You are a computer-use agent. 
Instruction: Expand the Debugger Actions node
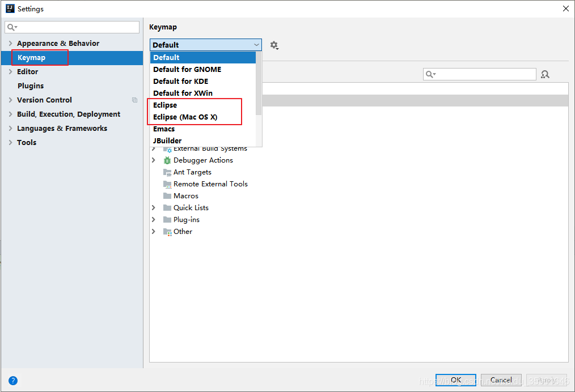coord(154,160)
